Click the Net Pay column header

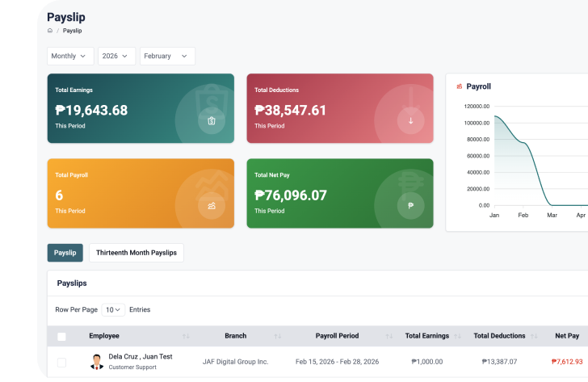[x=567, y=336]
